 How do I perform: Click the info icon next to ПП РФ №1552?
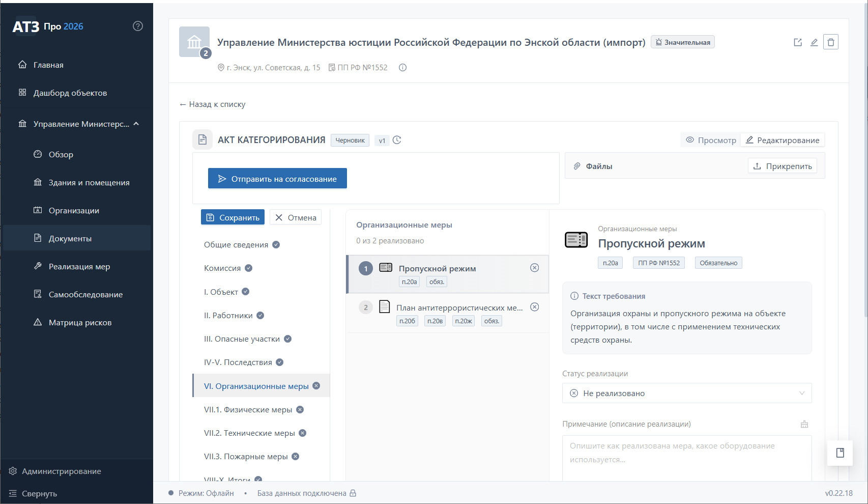pyautogui.click(x=402, y=68)
